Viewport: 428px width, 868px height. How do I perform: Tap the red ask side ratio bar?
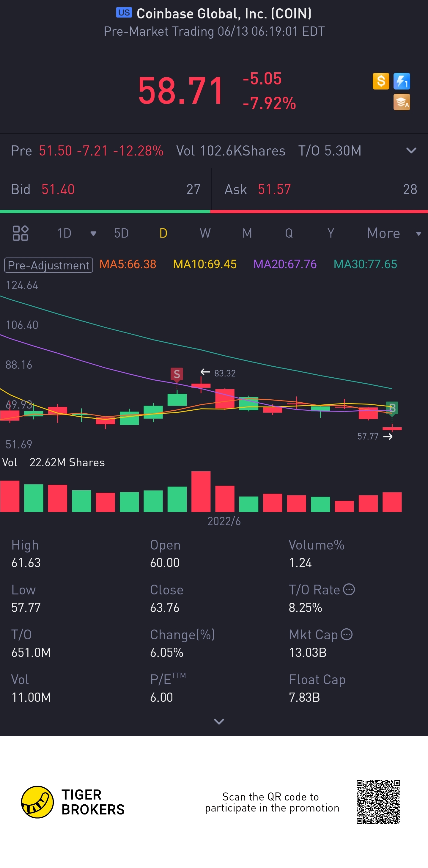(319, 212)
